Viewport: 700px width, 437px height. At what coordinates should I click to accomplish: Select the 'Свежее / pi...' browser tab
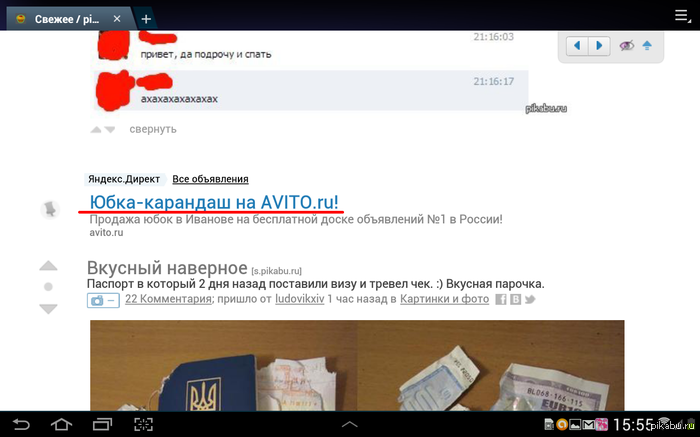[x=67, y=19]
